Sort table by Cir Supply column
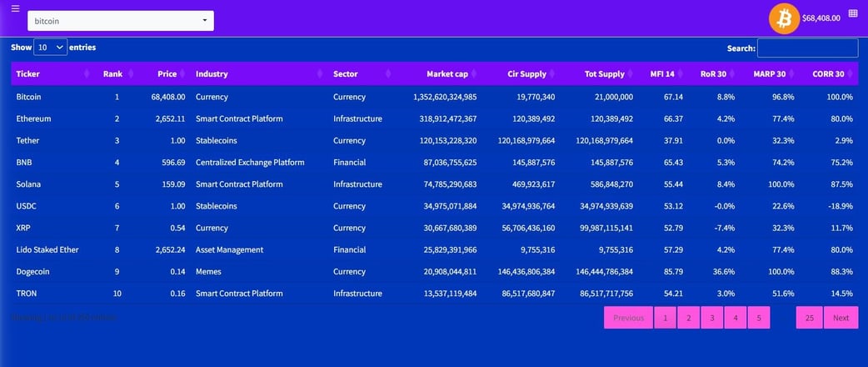868x367 pixels. 521,73
